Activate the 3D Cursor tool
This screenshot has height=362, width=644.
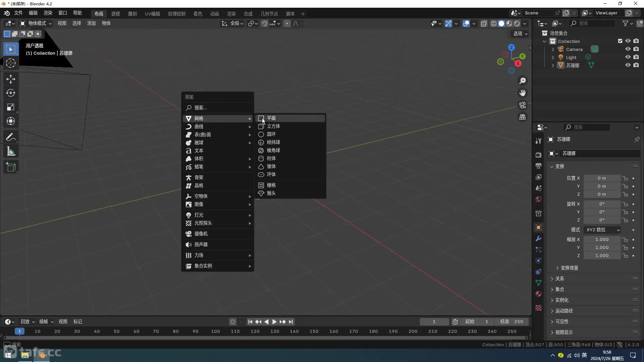[x=11, y=63]
